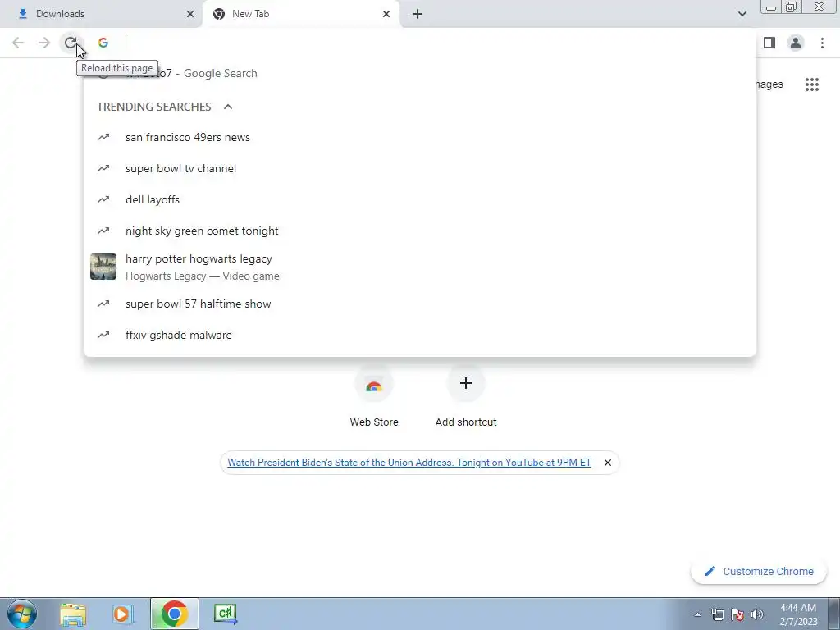
Task: Click trending icon beside dell layoffs
Action: pyautogui.click(x=103, y=199)
